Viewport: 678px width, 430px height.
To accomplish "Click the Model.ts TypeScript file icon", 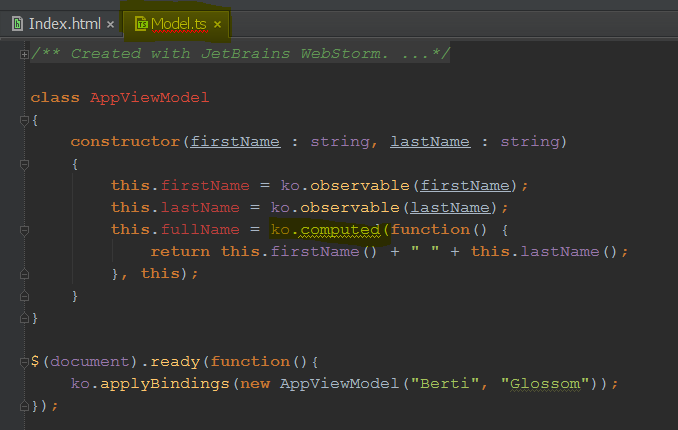I will pos(141,23).
